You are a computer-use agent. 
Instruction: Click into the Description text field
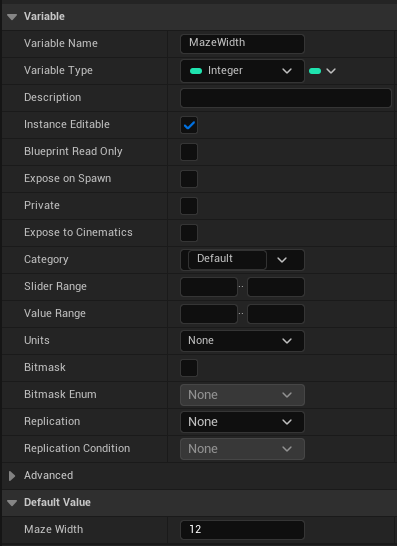click(x=286, y=98)
